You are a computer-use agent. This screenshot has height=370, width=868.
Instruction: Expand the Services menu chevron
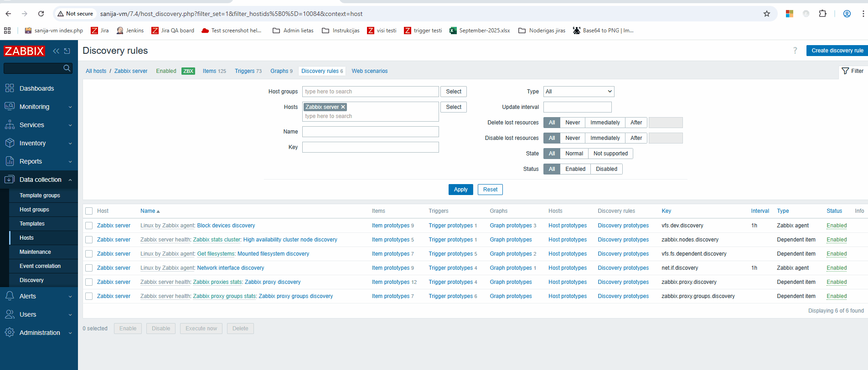click(x=70, y=125)
